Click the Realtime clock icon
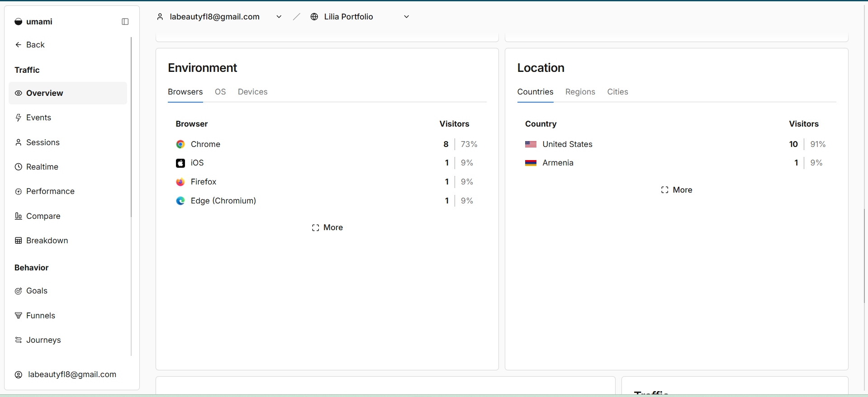 tap(18, 167)
